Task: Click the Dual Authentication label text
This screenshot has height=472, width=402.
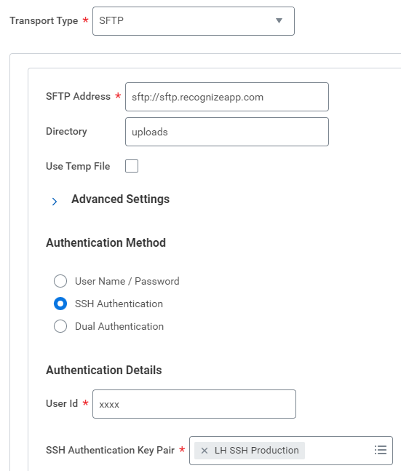Action: coord(119,326)
